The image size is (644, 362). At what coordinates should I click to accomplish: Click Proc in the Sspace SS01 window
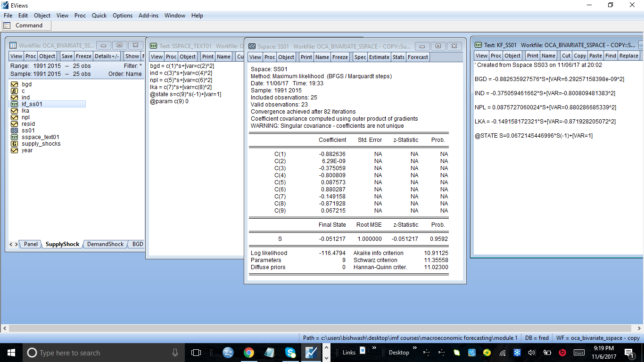click(270, 57)
